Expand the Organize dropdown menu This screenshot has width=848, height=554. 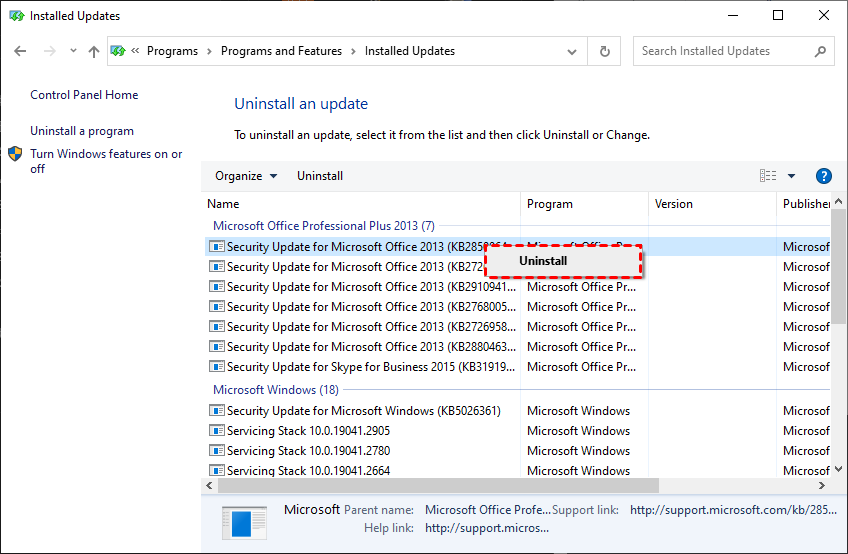click(246, 176)
